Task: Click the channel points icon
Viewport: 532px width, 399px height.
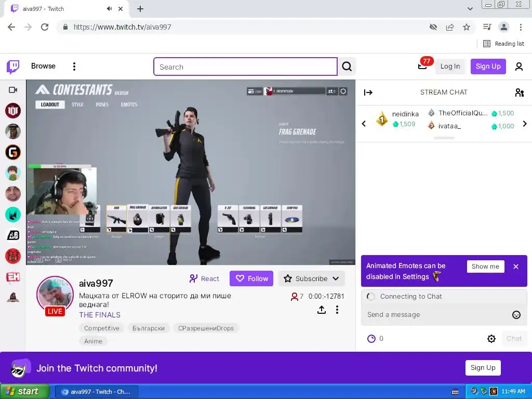Action: click(371, 339)
